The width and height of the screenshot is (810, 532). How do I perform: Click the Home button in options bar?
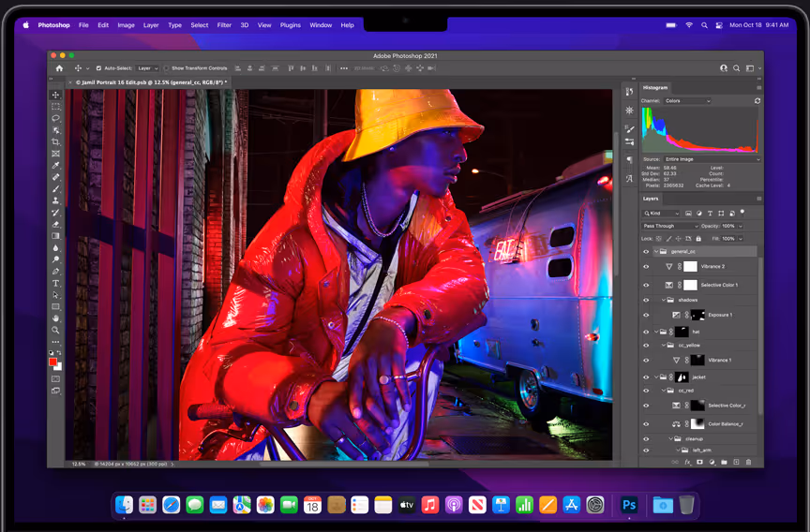click(x=60, y=68)
